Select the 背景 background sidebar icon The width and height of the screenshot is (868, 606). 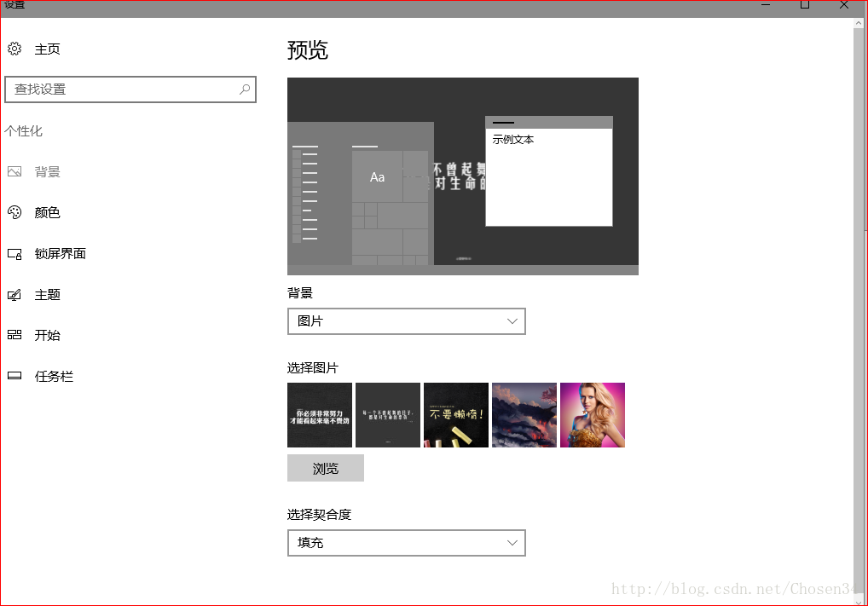click(x=14, y=171)
